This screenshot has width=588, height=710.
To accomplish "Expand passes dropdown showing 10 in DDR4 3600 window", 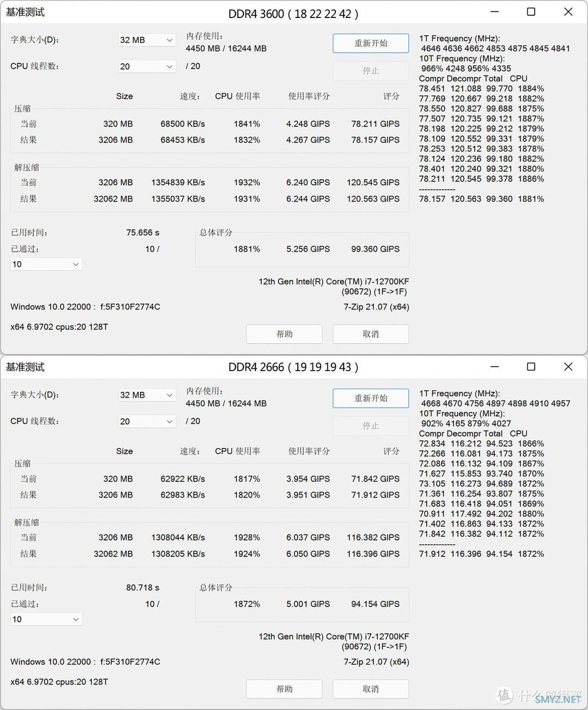I will (x=46, y=264).
